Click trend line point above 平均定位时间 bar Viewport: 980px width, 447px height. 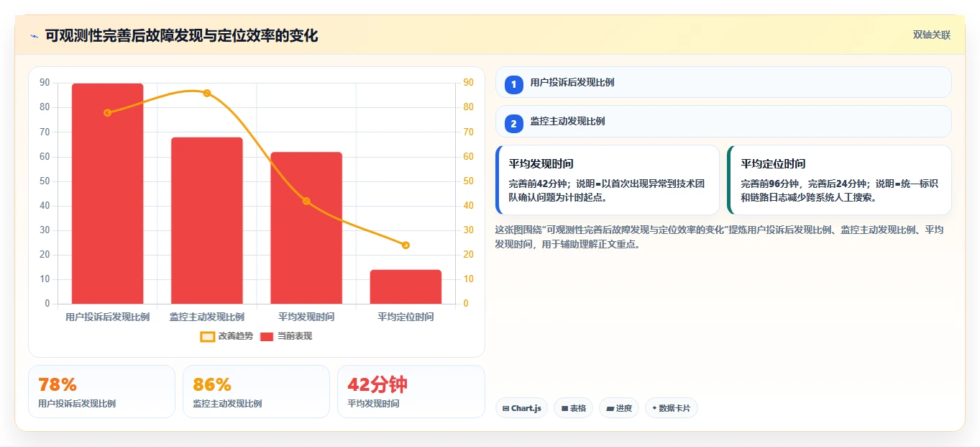(406, 245)
